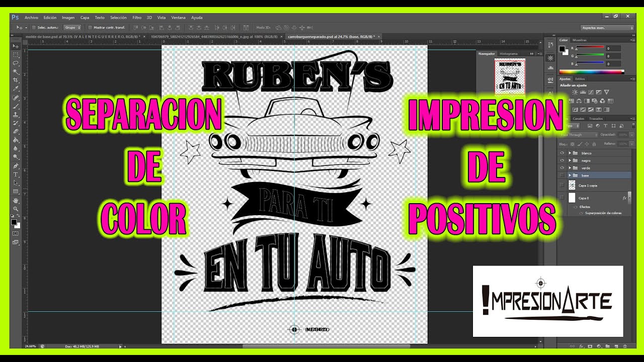
Task: Open the Imagen menu
Action: [x=68, y=18]
